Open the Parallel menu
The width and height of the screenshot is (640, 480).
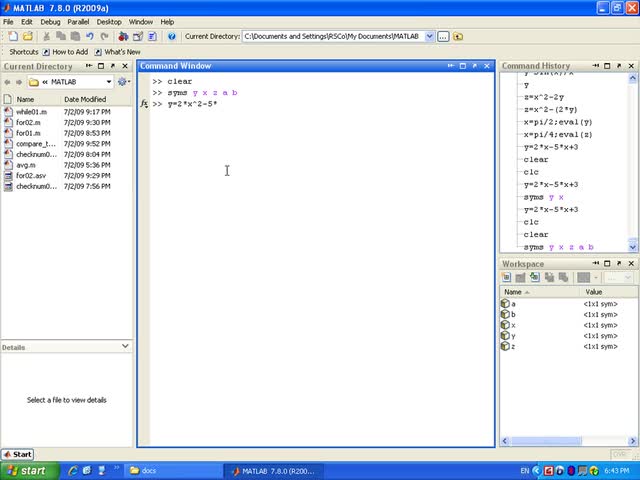(78, 22)
